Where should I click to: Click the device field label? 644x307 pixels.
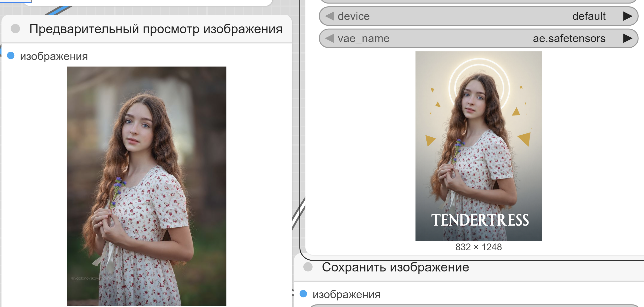tap(354, 16)
